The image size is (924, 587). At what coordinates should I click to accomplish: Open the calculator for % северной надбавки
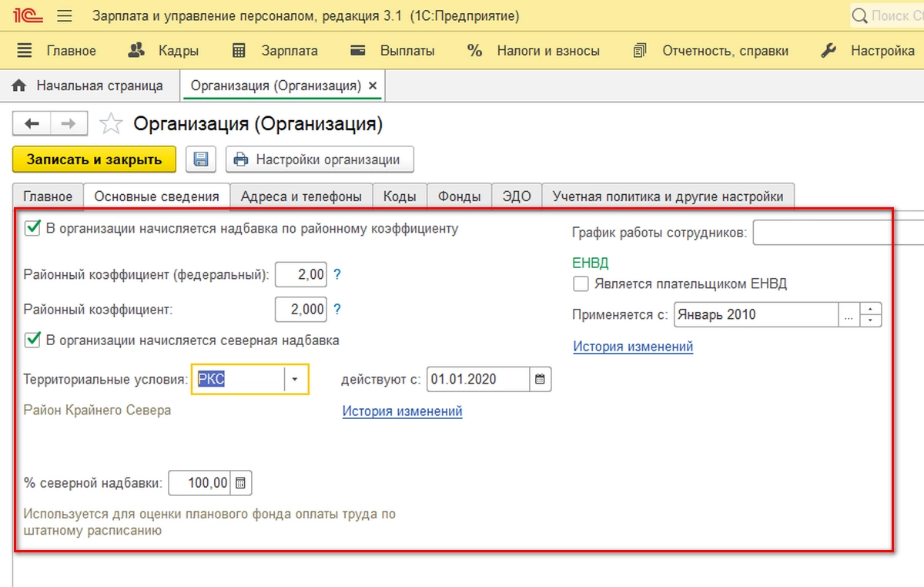241,484
